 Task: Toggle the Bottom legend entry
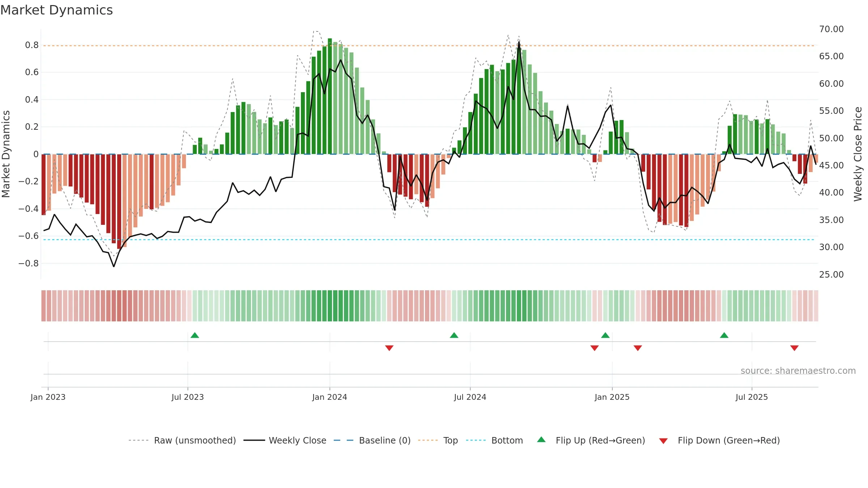pyautogui.click(x=494, y=440)
